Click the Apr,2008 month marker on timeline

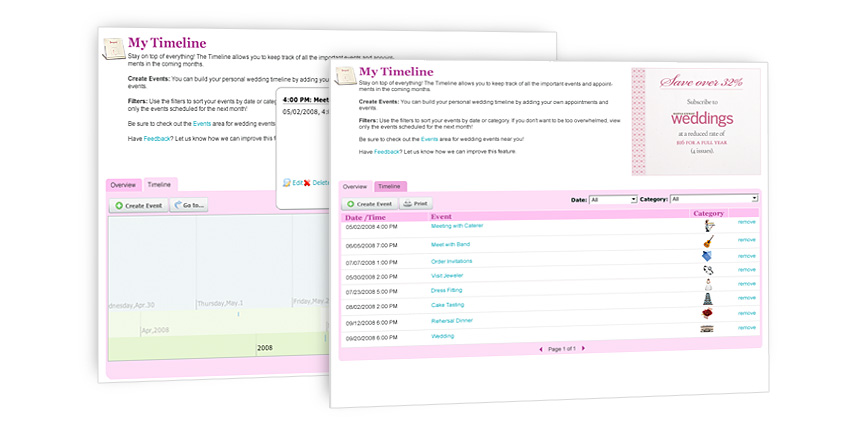pyautogui.click(x=155, y=330)
